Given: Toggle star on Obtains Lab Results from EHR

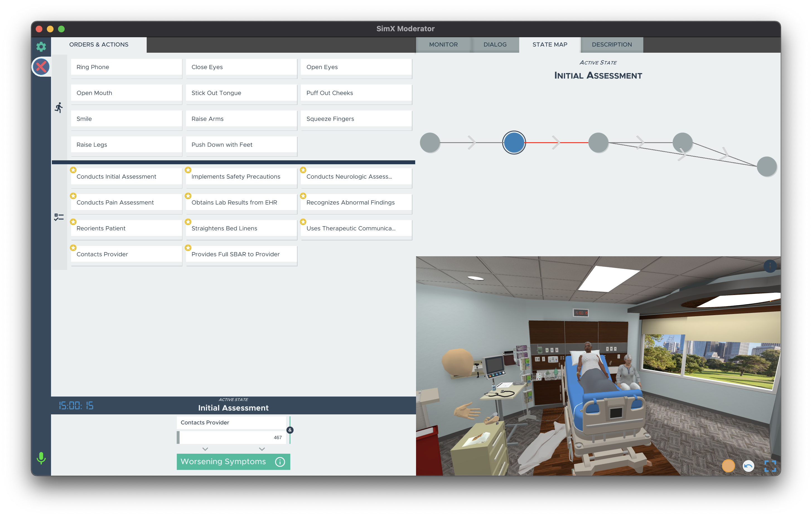Looking at the screenshot, I should point(188,196).
